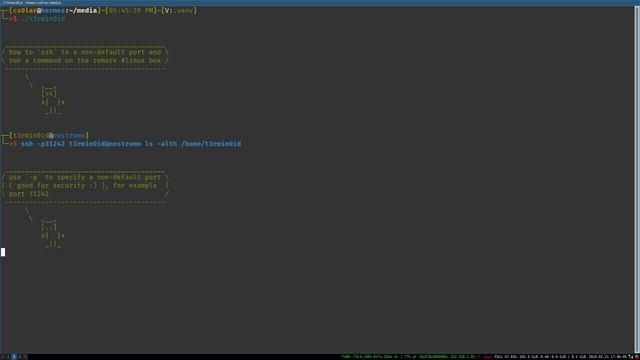Click the "~/media" path in the prompt
Screen dimensions: 640x360
[x=83, y=10]
